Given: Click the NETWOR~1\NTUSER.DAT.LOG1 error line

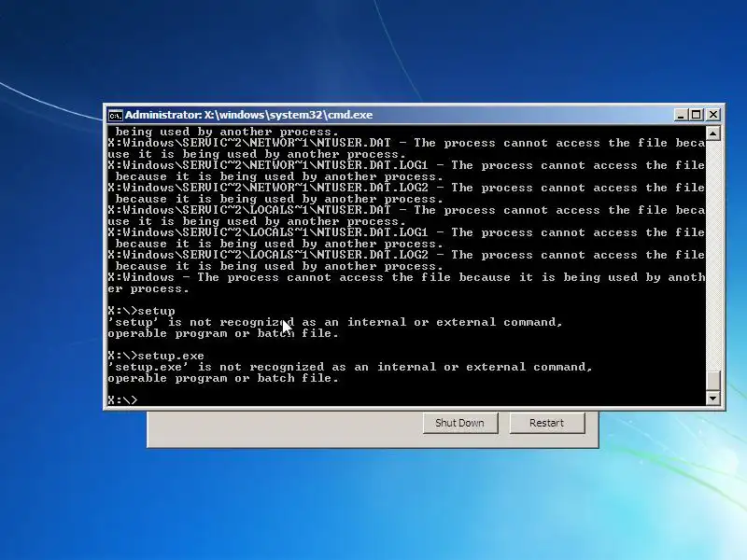Looking at the screenshot, I should pos(406,166).
